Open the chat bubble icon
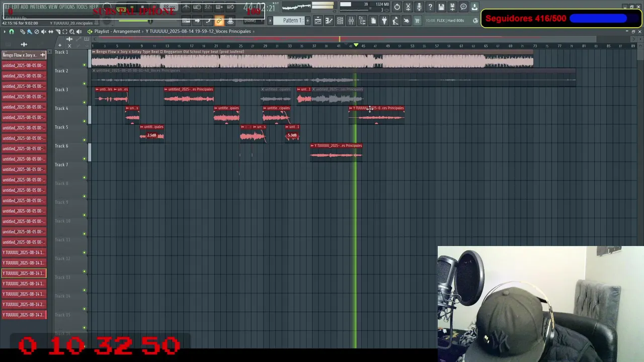Image resolution: width=644 pixels, height=362 pixels. (x=463, y=7)
